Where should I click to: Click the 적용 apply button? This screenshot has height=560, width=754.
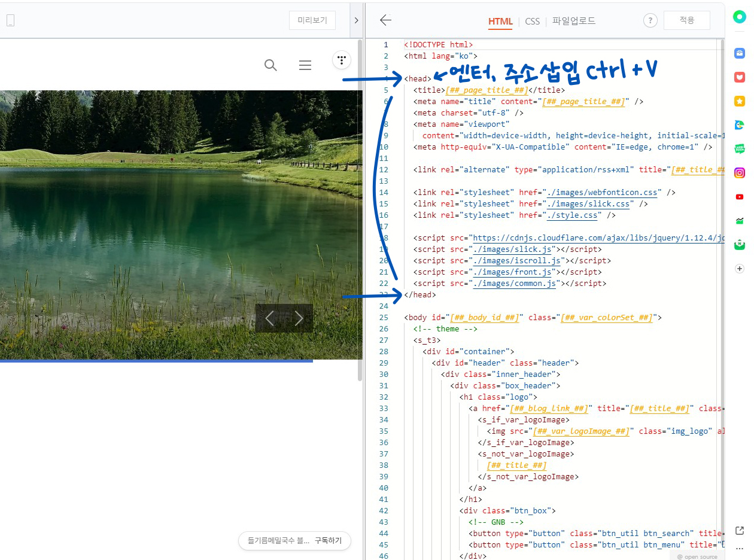coord(687,20)
